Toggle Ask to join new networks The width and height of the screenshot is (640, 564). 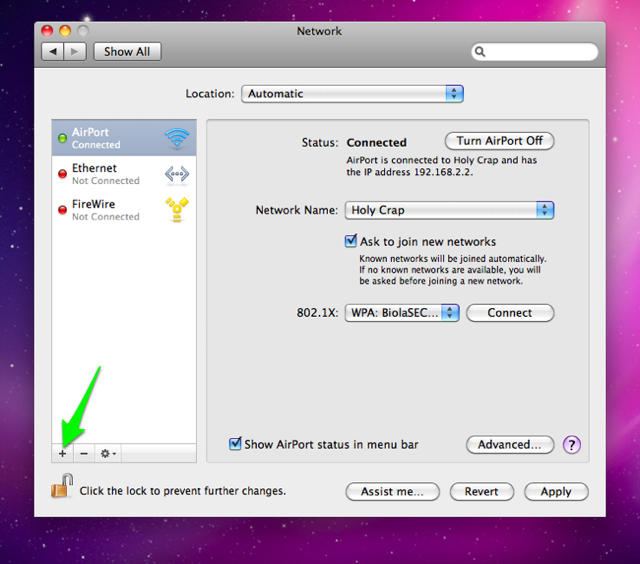pyautogui.click(x=351, y=241)
